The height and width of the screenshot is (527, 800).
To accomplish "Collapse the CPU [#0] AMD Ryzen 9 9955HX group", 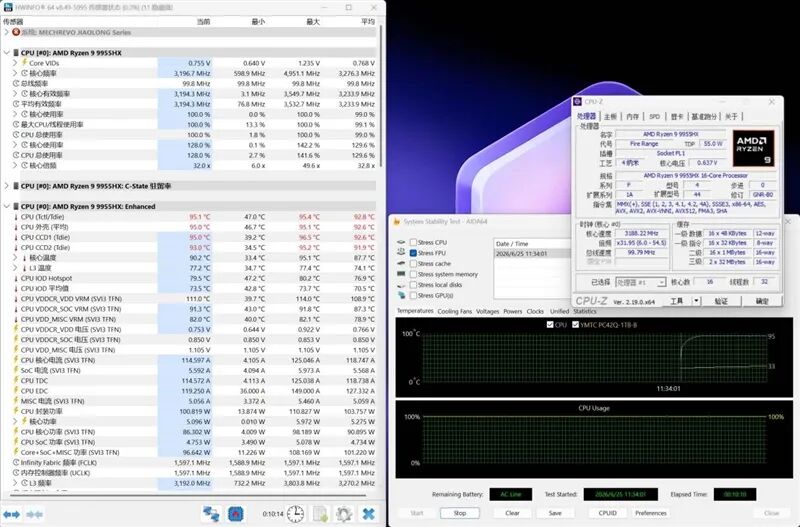I will (x=6, y=53).
